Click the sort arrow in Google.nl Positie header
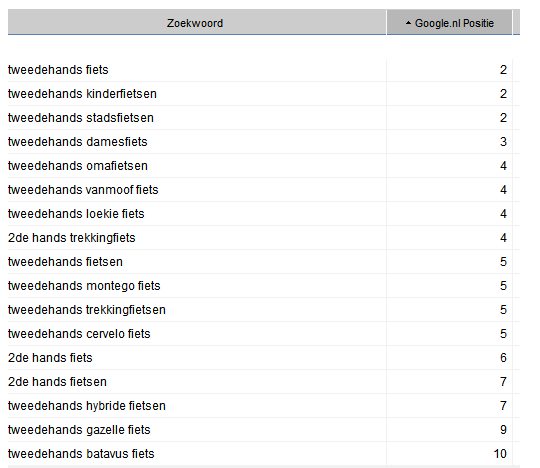540x468 pixels. pyautogui.click(x=408, y=23)
